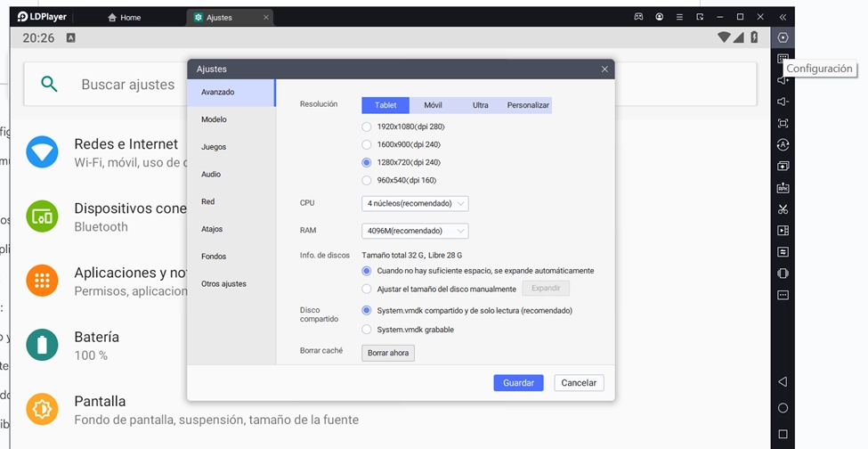The width and height of the screenshot is (868, 449).
Task: Click the Guardar button
Action: (518, 382)
